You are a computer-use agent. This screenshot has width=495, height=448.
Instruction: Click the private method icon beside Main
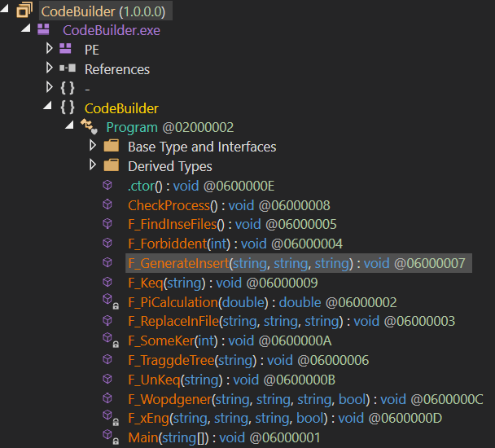point(109,437)
